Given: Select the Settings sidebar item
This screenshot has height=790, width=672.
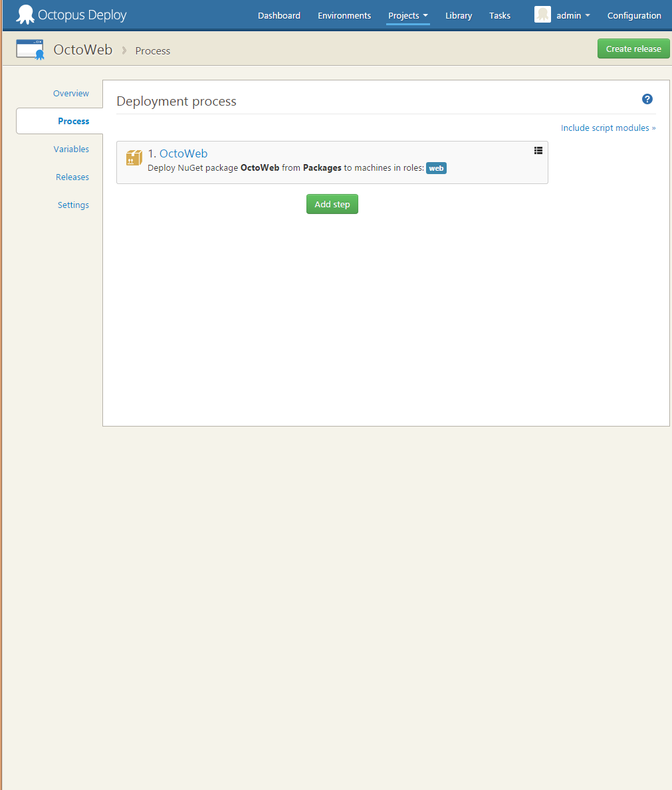Looking at the screenshot, I should 73,205.
